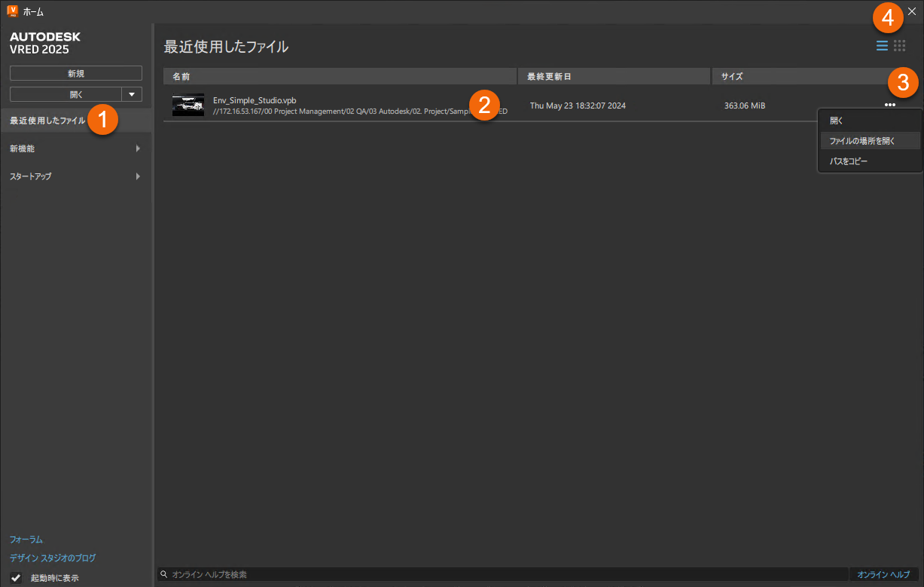The image size is (924, 587).
Task: Choose 開く in the context menu
Action: click(x=870, y=121)
